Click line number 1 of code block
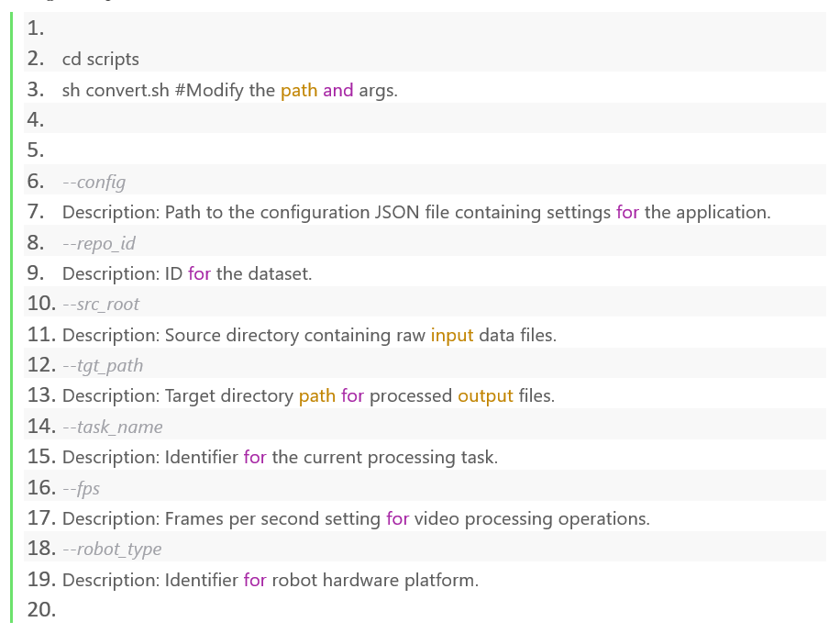This screenshot has width=840, height=633. (36, 28)
